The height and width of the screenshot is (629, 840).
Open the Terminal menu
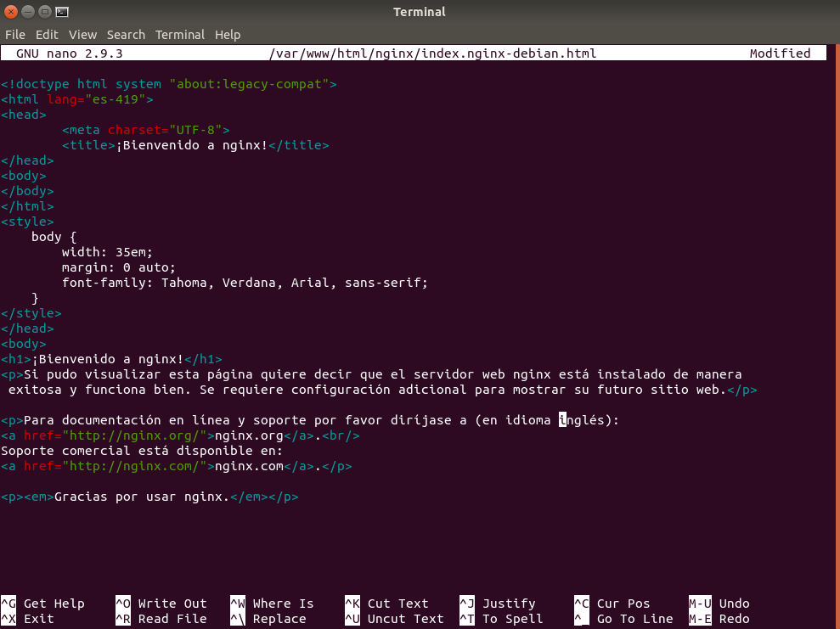coord(179,35)
